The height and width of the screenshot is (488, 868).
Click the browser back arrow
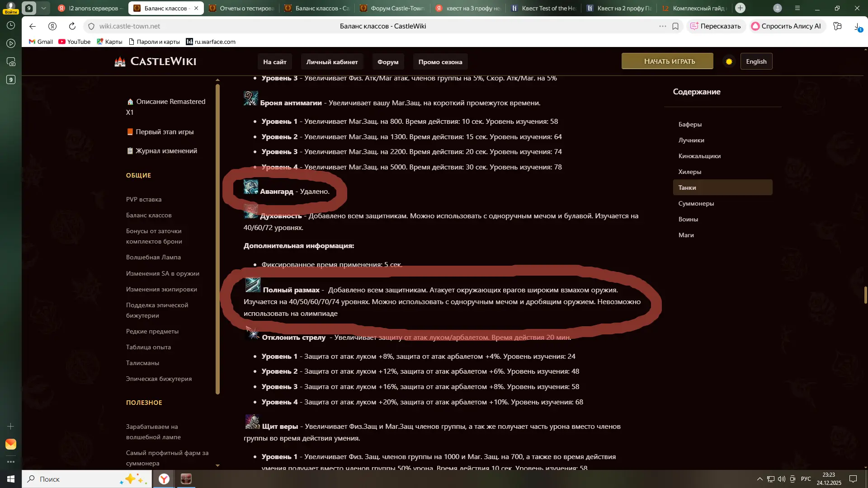(32, 26)
